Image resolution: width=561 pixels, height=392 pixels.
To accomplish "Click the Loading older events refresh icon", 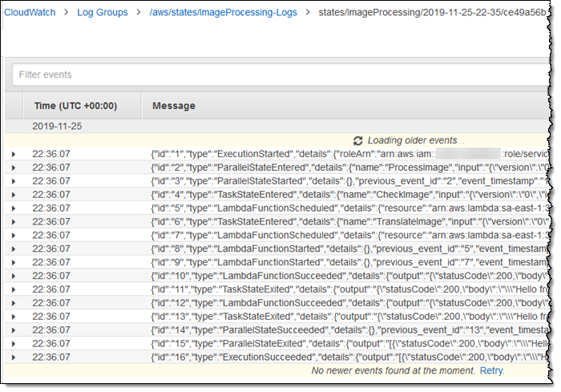I will [x=357, y=139].
